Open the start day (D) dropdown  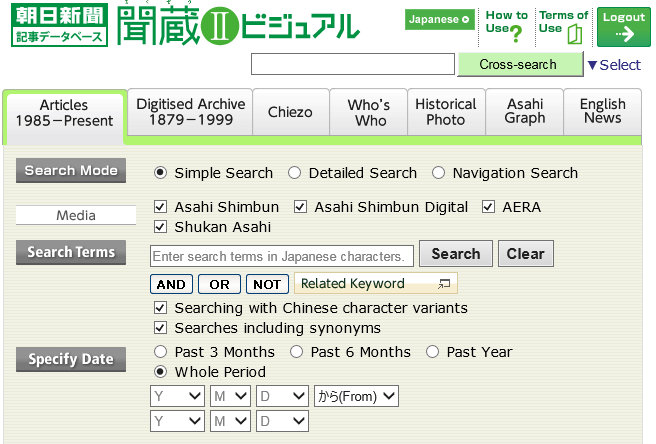(x=282, y=396)
